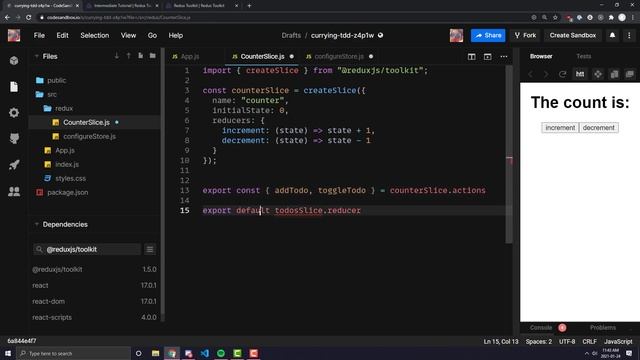Click the four-arrow move icon in preview toolbar
The height and width of the screenshot is (360, 640).
click(598, 74)
